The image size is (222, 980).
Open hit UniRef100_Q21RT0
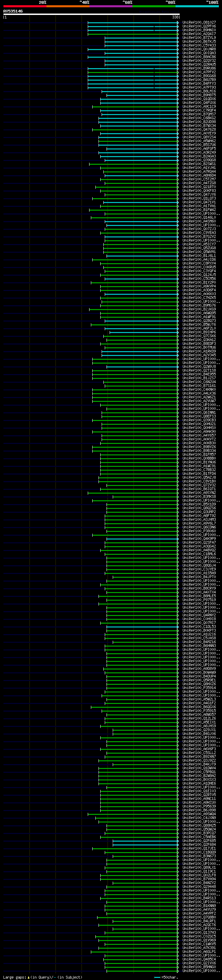(x=199, y=187)
